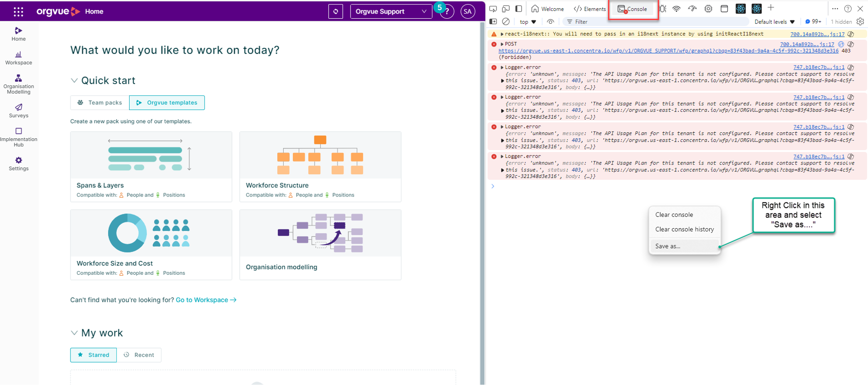This screenshot has width=868, height=387.
Task: Click the Orgvue page vertical scrollbar
Action: [x=482, y=204]
